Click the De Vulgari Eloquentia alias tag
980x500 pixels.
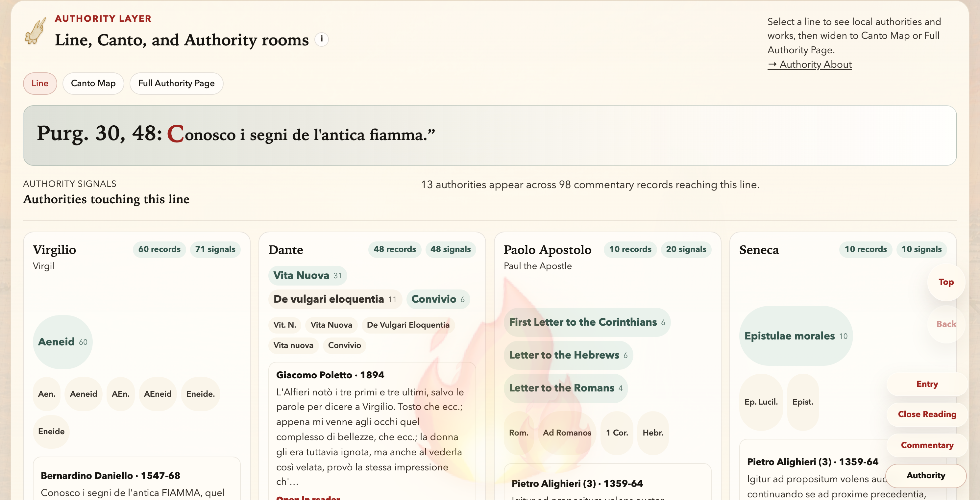coord(408,325)
